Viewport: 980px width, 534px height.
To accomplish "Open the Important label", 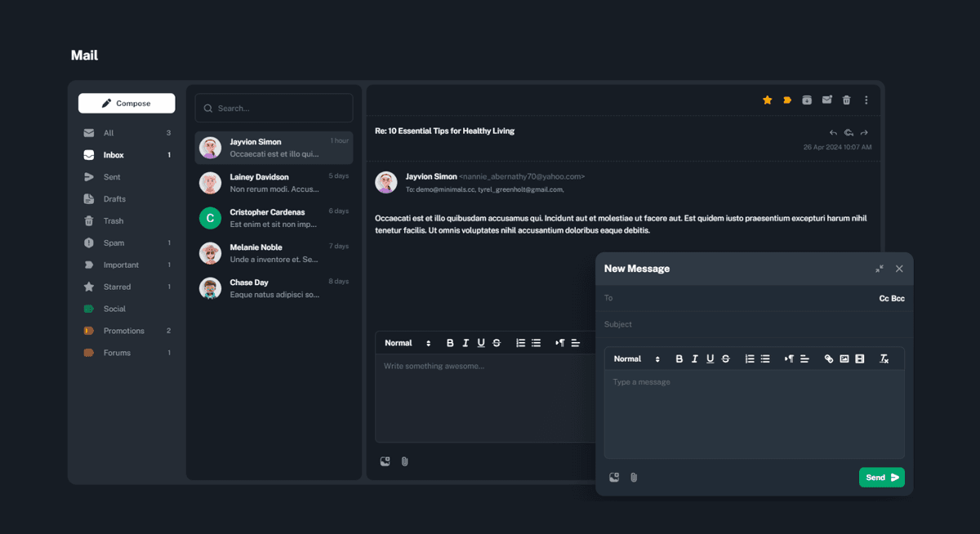I will tap(127, 265).
